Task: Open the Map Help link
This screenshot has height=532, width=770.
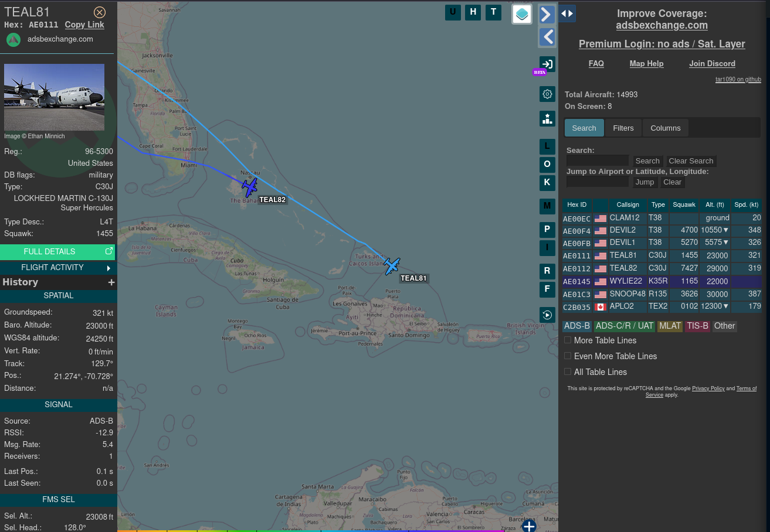Action: [646, 63]
